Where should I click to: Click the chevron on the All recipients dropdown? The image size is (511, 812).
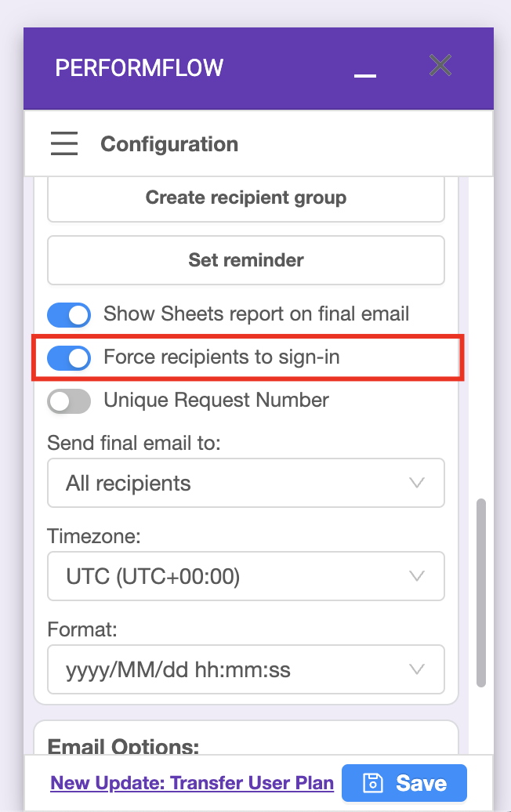pos(417,483)
